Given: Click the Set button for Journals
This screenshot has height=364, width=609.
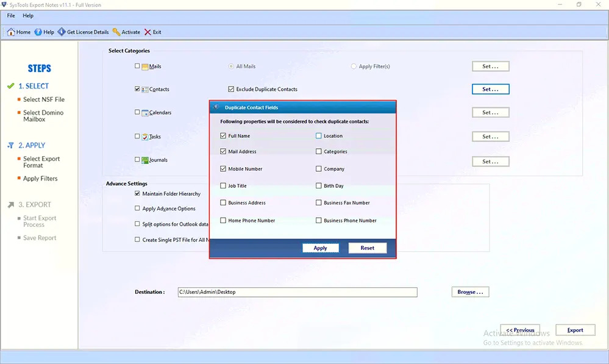Looking at the screenshot, I should click(491, 162).
